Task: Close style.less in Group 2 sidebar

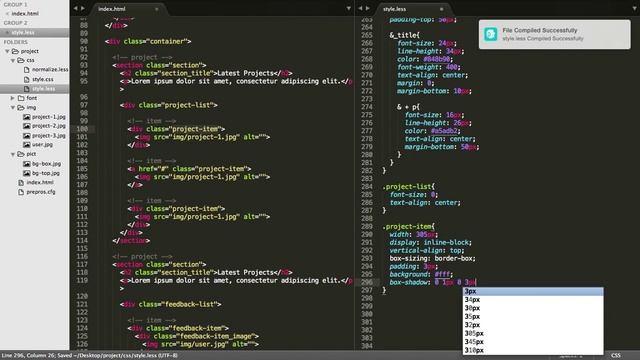Action: 7,32
